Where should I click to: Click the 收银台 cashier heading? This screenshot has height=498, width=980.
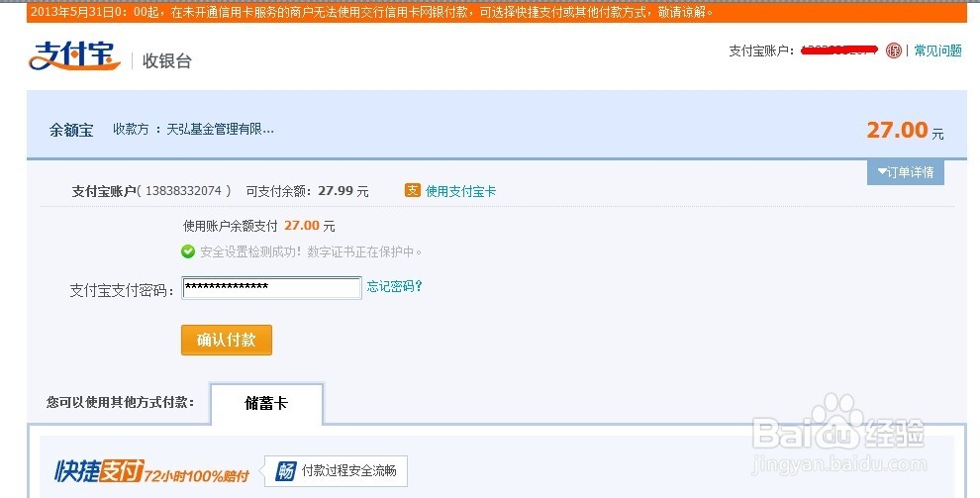(x=167, y=60)
